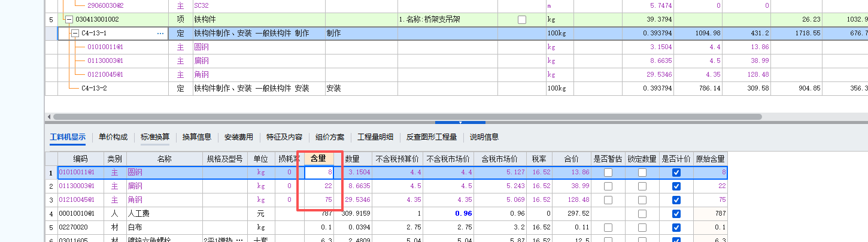The width and height of the screenshot is (868, 242).
Task: Check 锁定数量 for the 扁钢 material row
Action: tap(642, 186)
